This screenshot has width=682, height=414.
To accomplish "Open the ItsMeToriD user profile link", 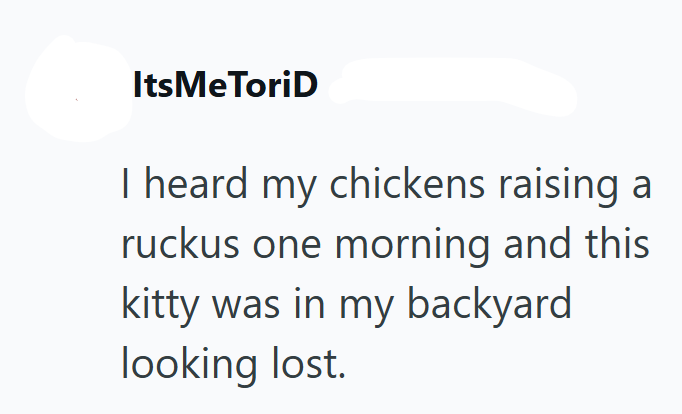I will (225, 86).
